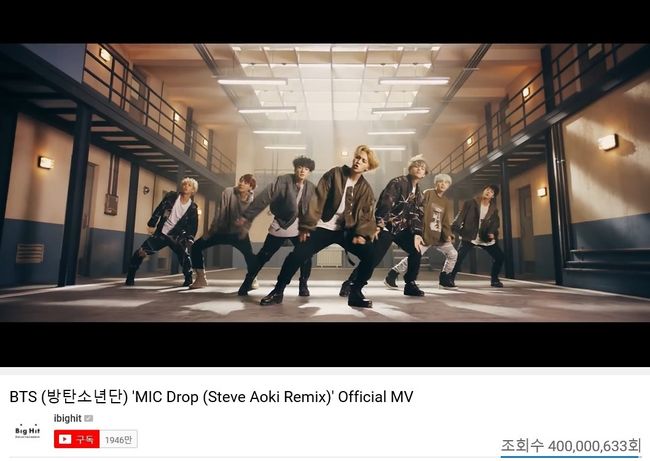Click the 1946만 subscriber count box
This screenshot has height=461, width=650.
[118, 439]
